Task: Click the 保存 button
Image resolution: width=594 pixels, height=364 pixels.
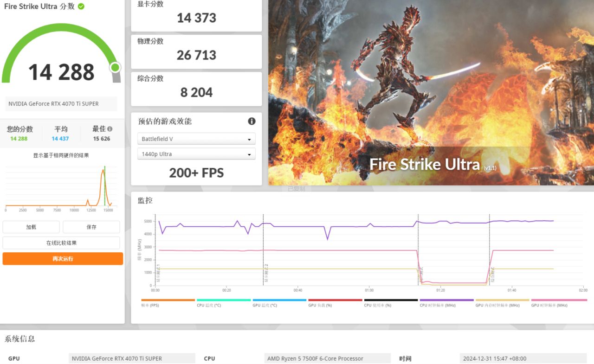Action: coord(91,227)
